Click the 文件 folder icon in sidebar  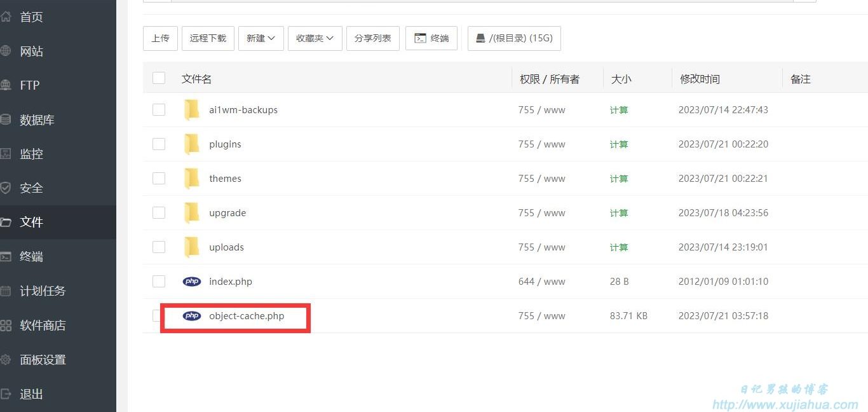[6, 223]
